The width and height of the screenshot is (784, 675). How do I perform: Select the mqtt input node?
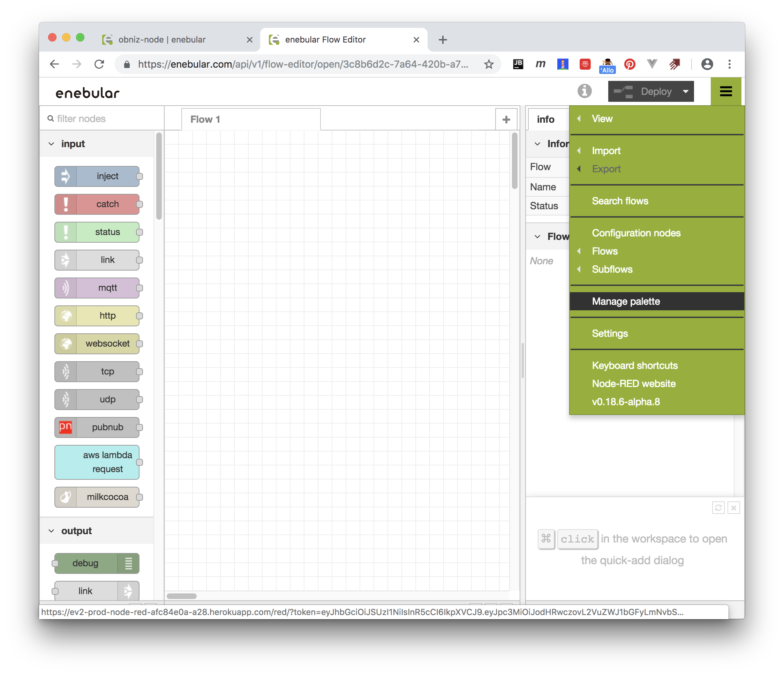click(x=98, y=288)
